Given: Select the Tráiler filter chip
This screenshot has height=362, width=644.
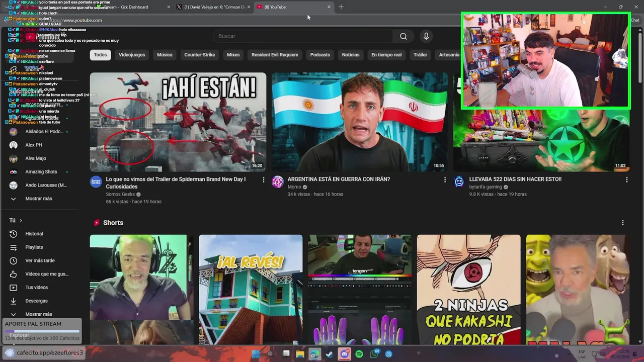Looking at the screenshot, I should tap(420, 55).
